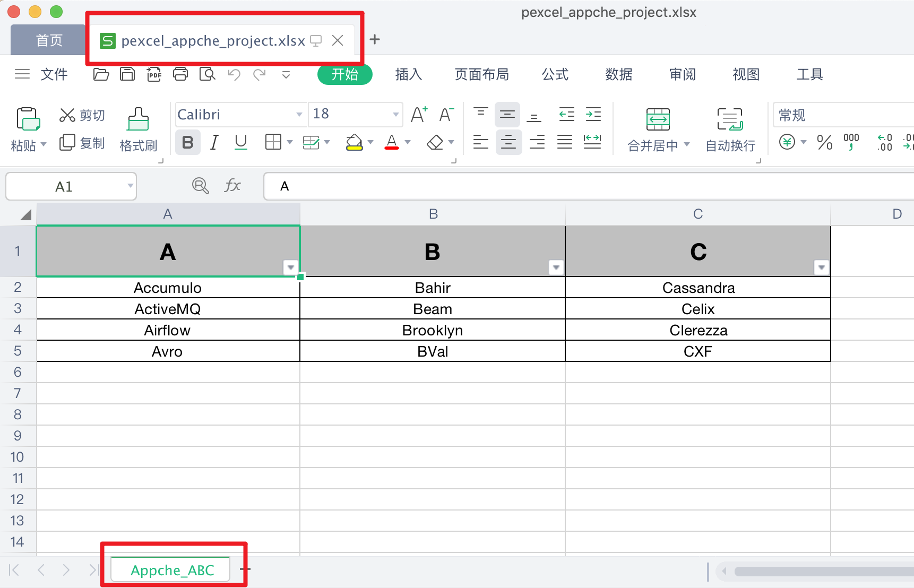Apply thousands separator style
Image resolution: width=914 pixels, height=588 pixels.
[x=851, y=142]
